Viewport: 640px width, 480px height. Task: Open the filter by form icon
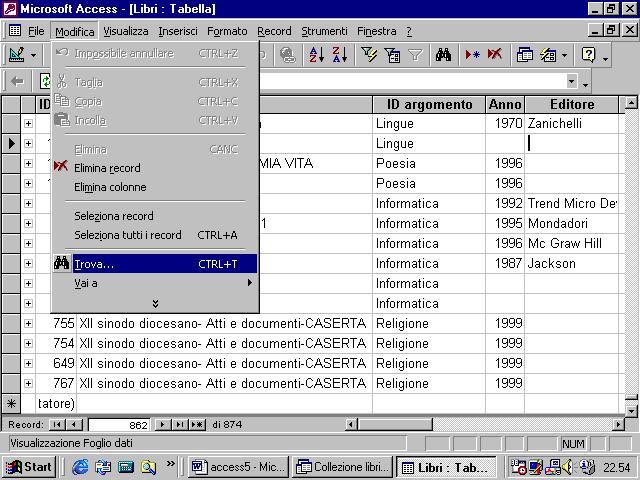[x=392, y=55]
